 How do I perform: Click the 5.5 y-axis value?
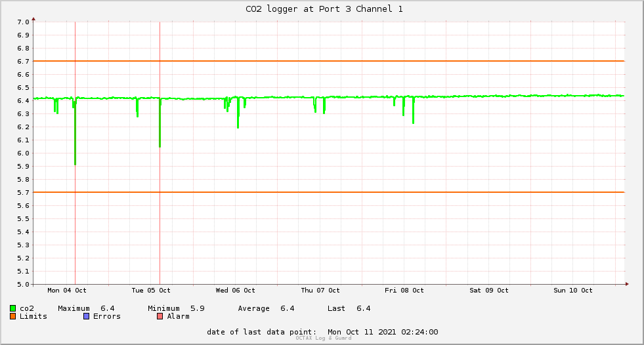coord(23,218)
